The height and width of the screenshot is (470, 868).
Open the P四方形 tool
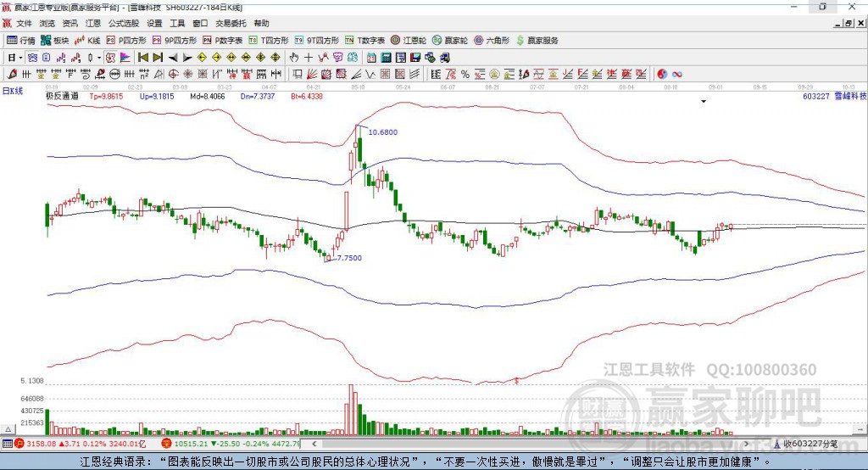tap(126, 41)
